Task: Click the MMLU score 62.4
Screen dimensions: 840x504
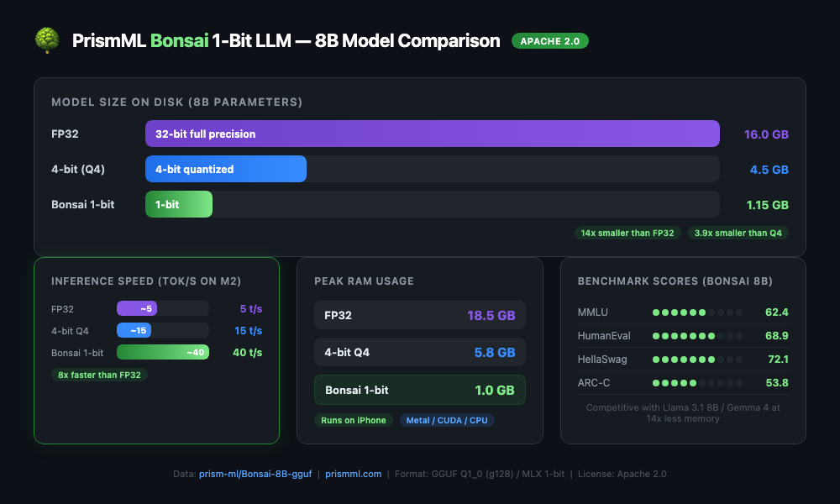Action: click(777, 312)
